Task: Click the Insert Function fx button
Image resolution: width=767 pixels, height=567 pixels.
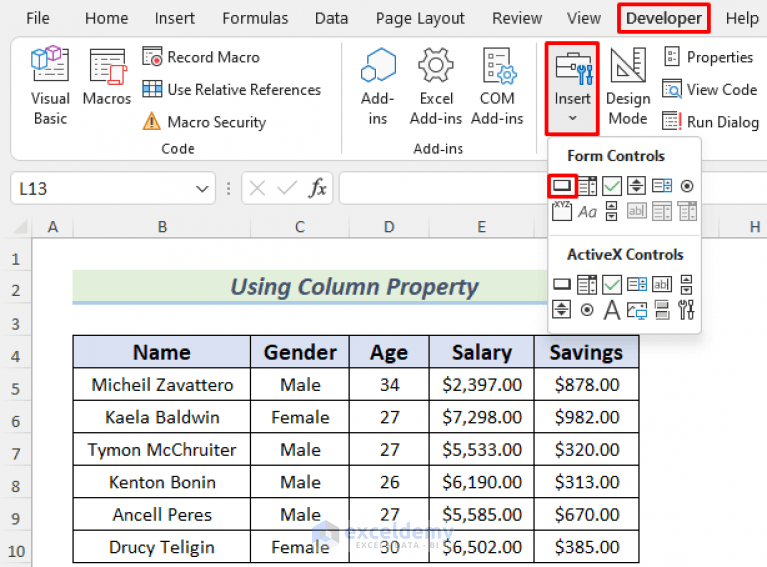Action: [x=317, y=188]
